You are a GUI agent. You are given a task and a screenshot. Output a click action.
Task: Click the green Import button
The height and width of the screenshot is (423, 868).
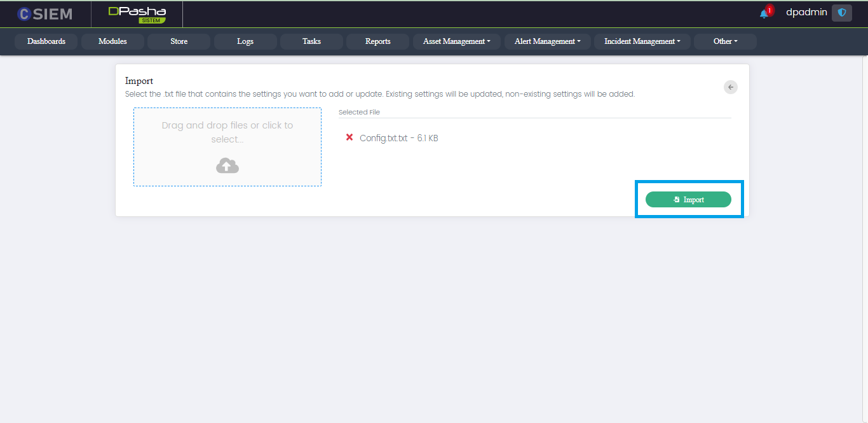click(x=688, y=199)
